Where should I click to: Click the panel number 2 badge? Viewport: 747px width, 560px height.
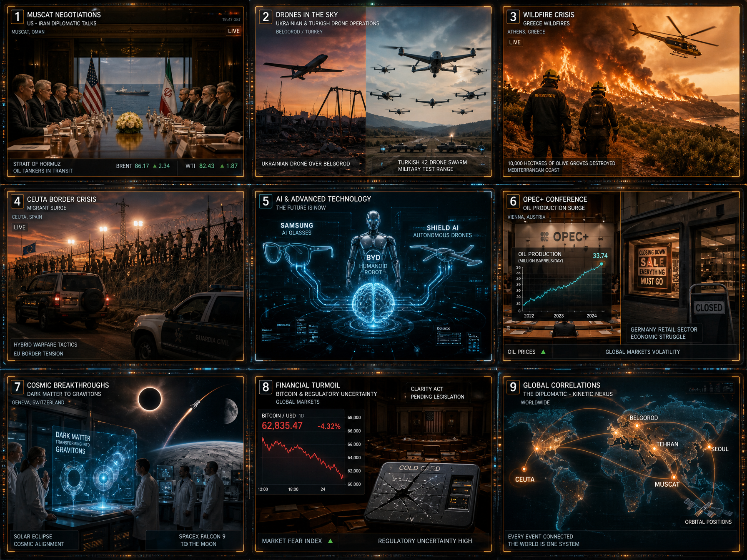[266, 17]
